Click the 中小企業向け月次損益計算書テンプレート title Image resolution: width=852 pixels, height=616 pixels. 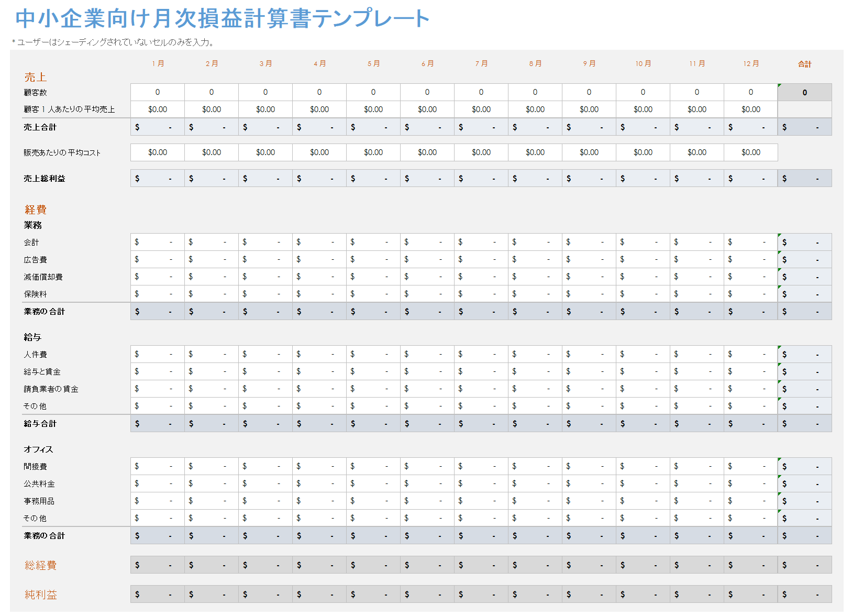click(x=223, y=18)
